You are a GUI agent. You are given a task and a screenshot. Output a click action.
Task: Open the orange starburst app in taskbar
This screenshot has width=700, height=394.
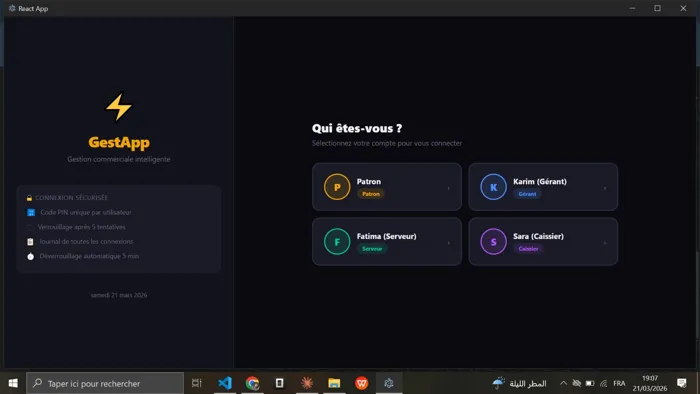307,383
